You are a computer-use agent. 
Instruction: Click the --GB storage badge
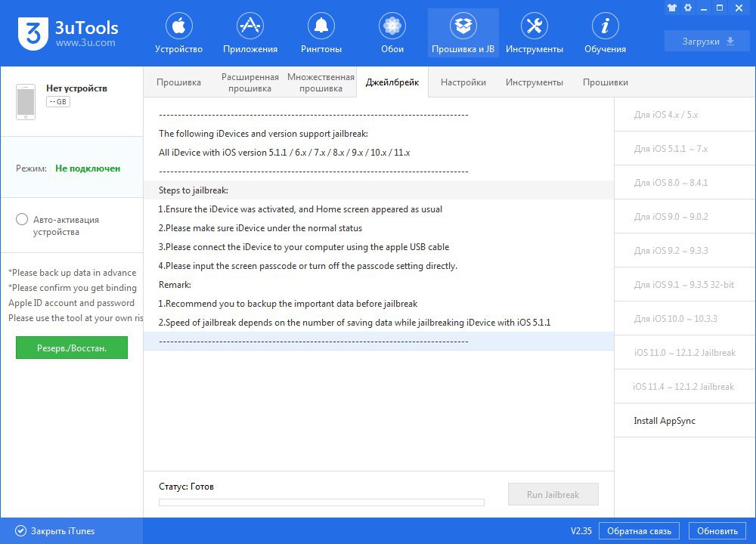(x=58, y=102)
